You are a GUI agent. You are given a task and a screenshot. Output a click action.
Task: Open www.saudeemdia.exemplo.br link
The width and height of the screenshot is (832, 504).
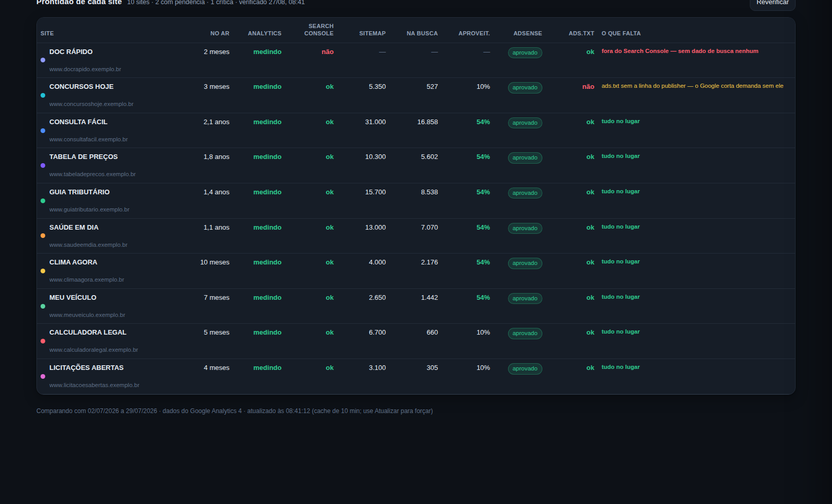[88, 245]
